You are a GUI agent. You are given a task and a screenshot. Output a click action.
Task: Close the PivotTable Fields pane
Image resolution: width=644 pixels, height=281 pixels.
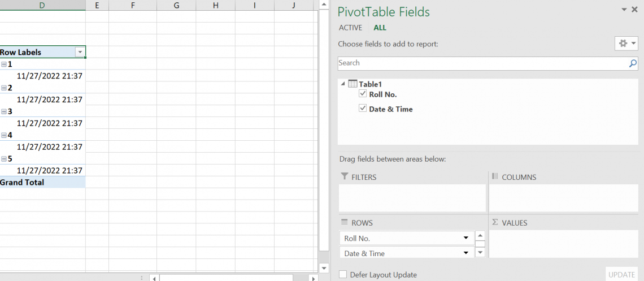coord(636,10)
